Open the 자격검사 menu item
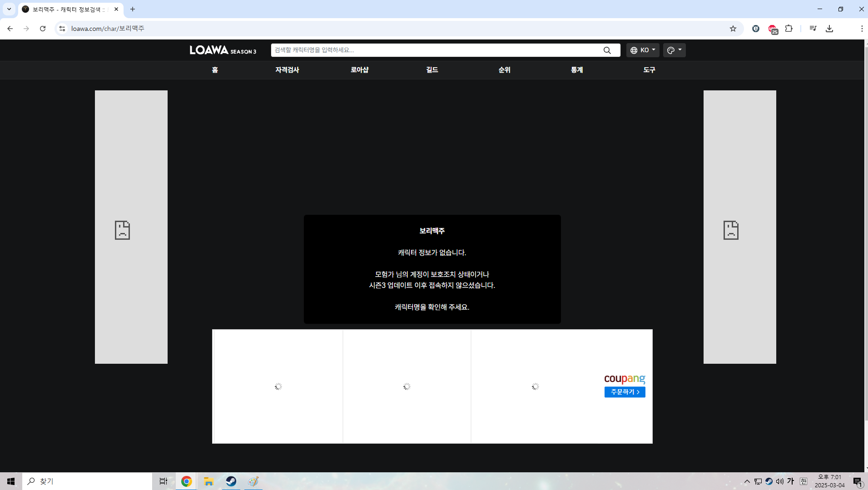The height and width of the screenshot is (490, 868). pos(287,70)
